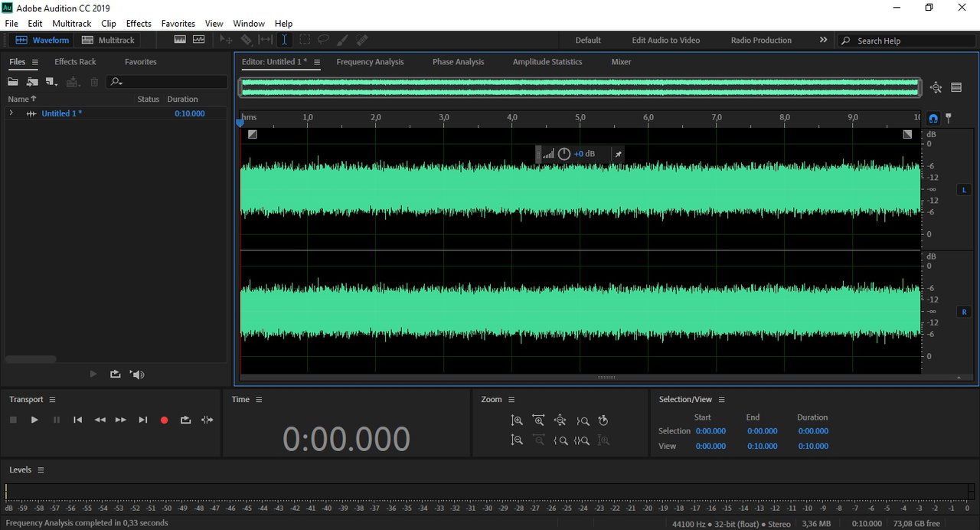This screenshot has width=980, height=530.
Task: Click the fade-out handle on the waveform
Action: [x=907, y=134]
